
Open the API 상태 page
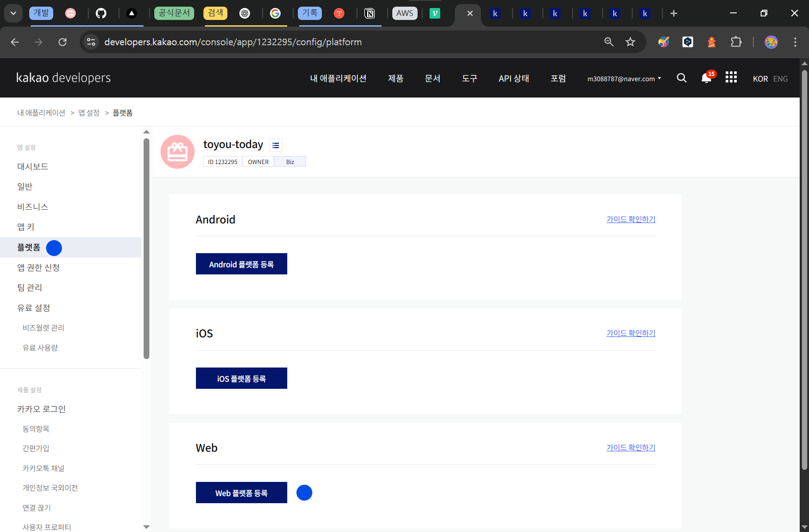(514, 78)
